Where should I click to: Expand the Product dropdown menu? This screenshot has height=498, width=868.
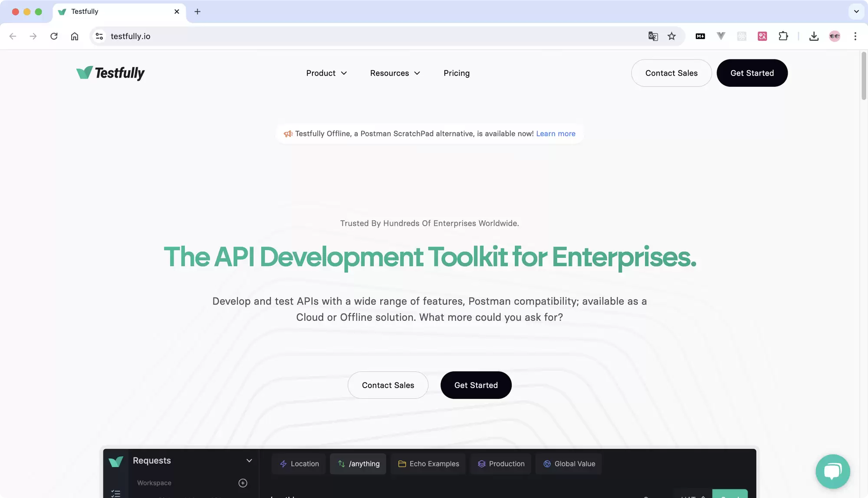[326, 73]
